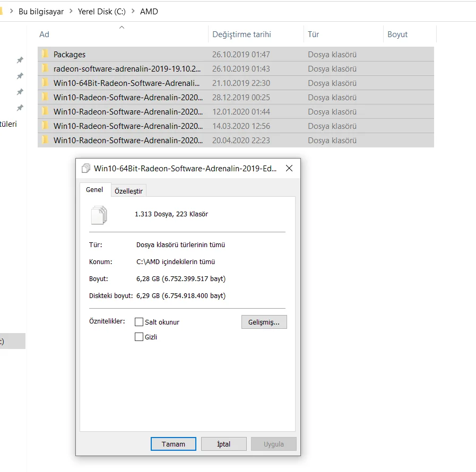This screenshot has height=472, width=476.
Task: Click the 1.313 Dosya, 223 Klasör text
Action: [171, 214]
